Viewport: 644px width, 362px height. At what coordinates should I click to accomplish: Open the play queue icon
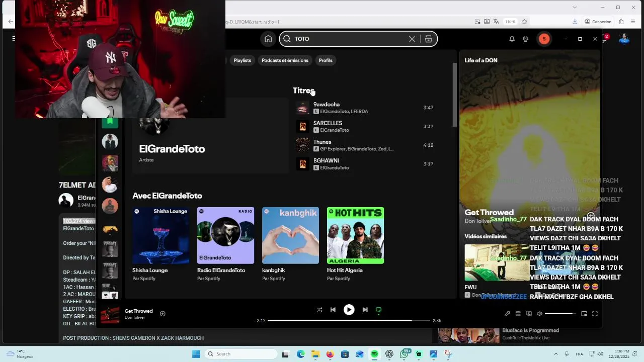pyautogui.click(x=518, y=314)
